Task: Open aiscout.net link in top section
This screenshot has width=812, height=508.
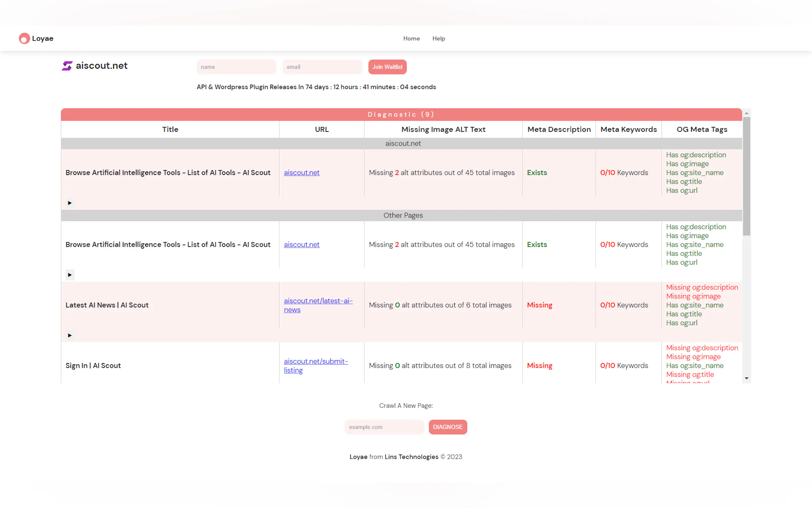Action: [x=301, y=172]
